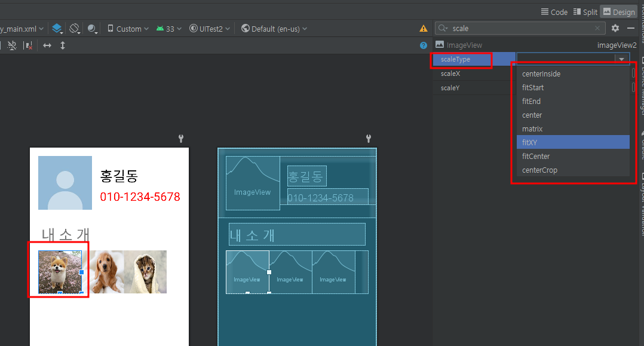Open the attributes panel gear settings
This screenshot has height=346, width=644.
[615, 28]
